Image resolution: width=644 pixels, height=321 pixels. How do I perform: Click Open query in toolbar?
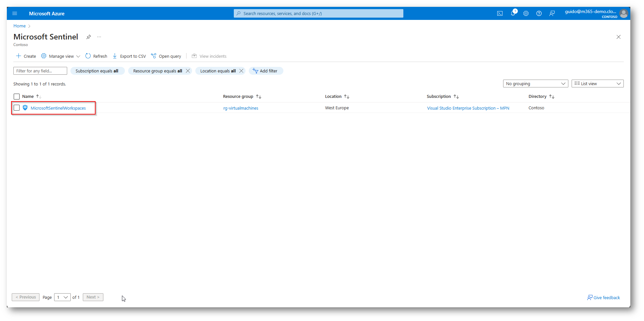point(166,56)
